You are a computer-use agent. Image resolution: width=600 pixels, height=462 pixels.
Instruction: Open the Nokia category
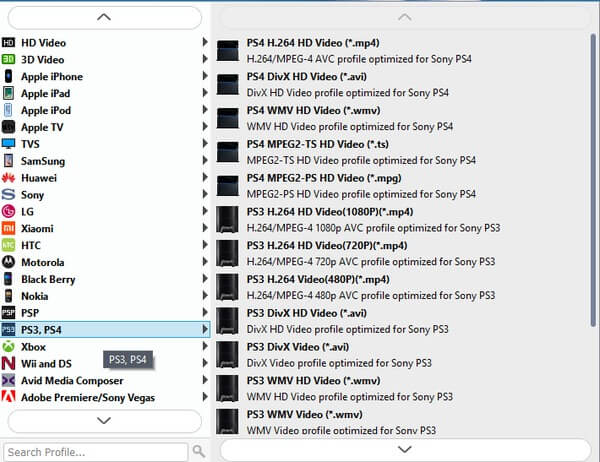click(105, 296)
